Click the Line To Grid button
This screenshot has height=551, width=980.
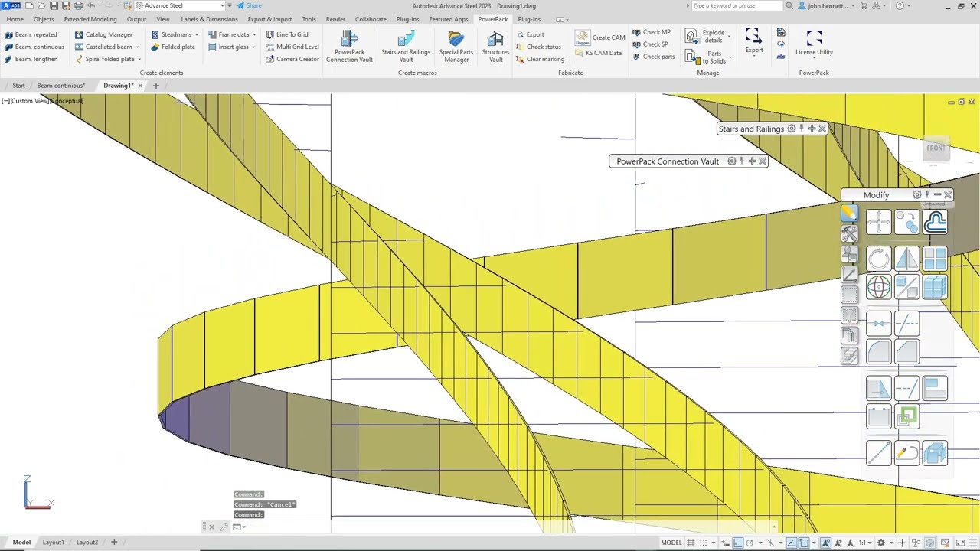tap(287, 34)
